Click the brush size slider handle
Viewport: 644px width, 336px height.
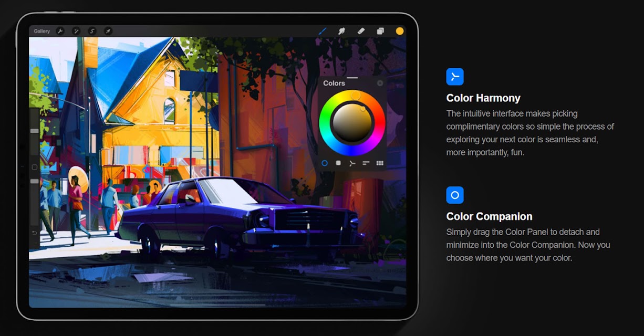pos(34,131)
